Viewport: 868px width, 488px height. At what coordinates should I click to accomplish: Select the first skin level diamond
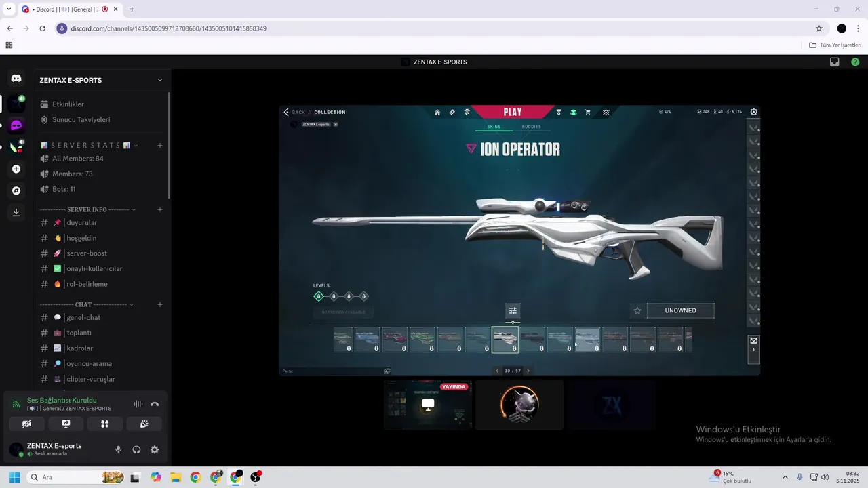coord(319,296)
